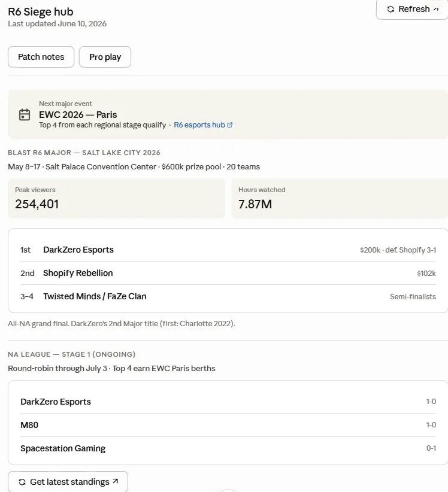The height and width of the screenshot is (492, 448).
Task: Click the Refresh button
Action: 412,10
